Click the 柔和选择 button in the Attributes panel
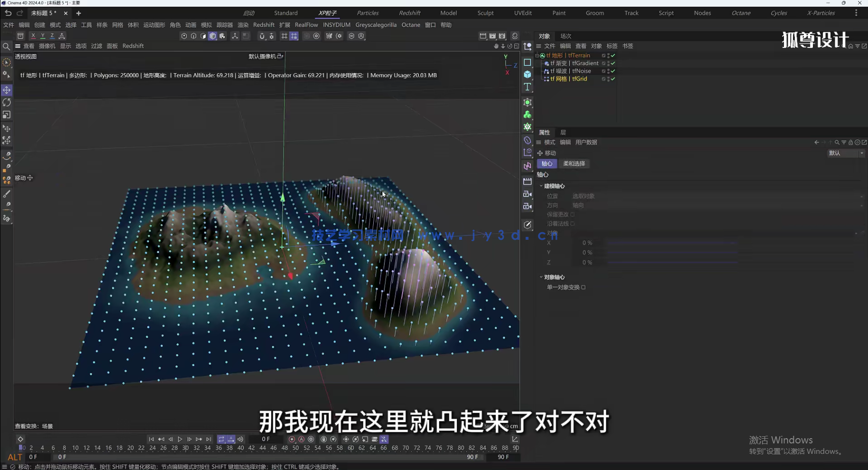The image size is (868, 470). (574, 163)
